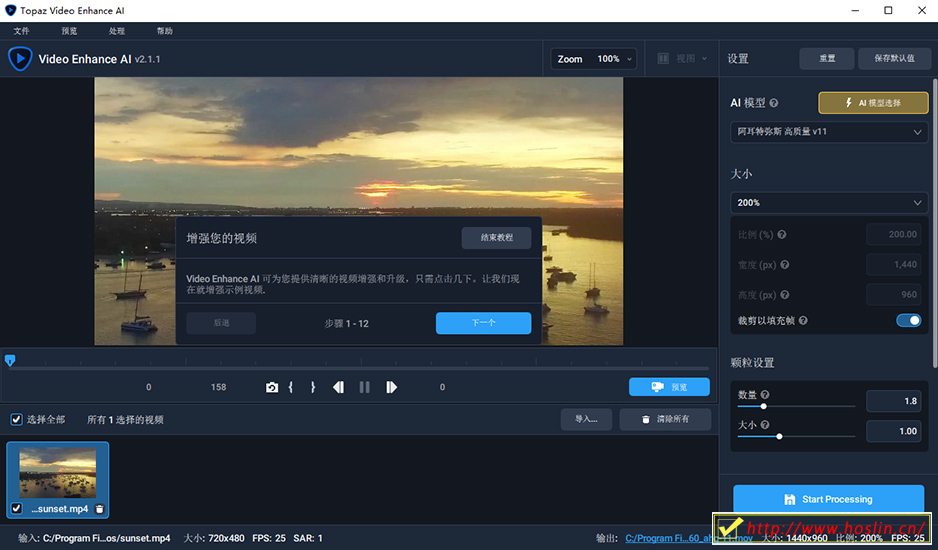Image resolution: width=938 pixels, height=550 pixels.
Task: Adjust the grain 大小 slider handle
Action: (779, 436)
